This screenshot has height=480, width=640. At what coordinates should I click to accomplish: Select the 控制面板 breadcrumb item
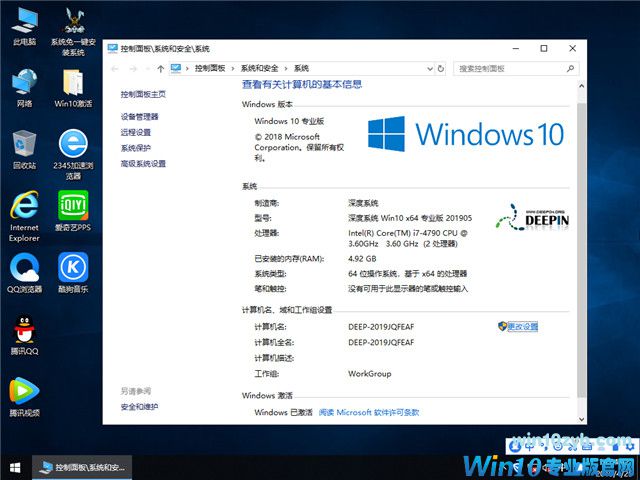[210, 69]
